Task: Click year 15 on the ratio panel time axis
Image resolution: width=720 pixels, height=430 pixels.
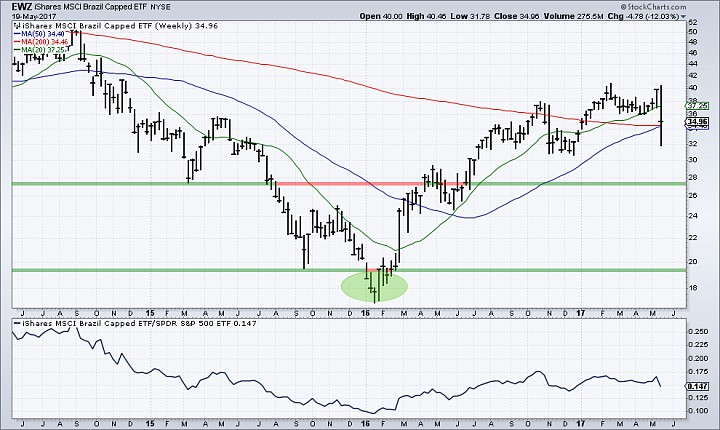Action: pyautogui.click(x=149, y=424)
